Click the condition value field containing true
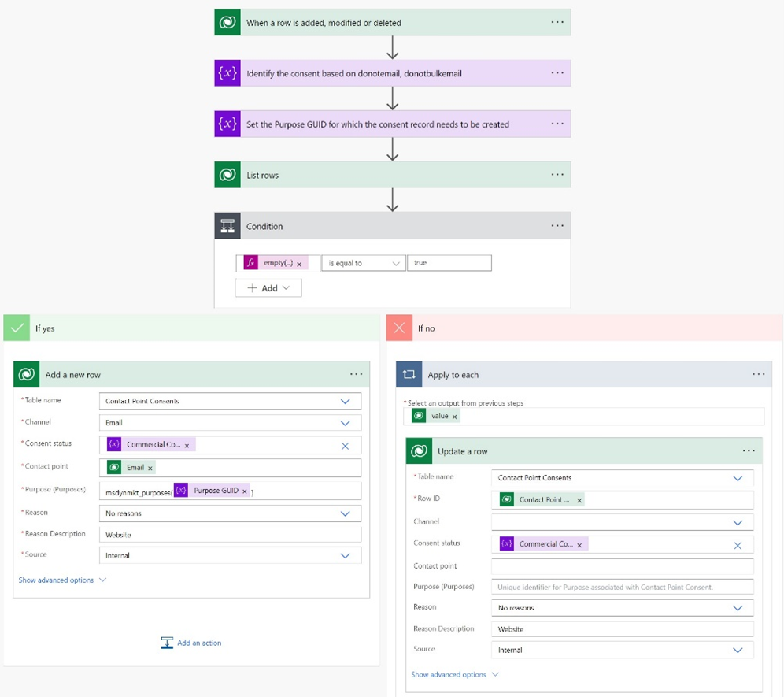Screen dimensions: 784x697 449,263
